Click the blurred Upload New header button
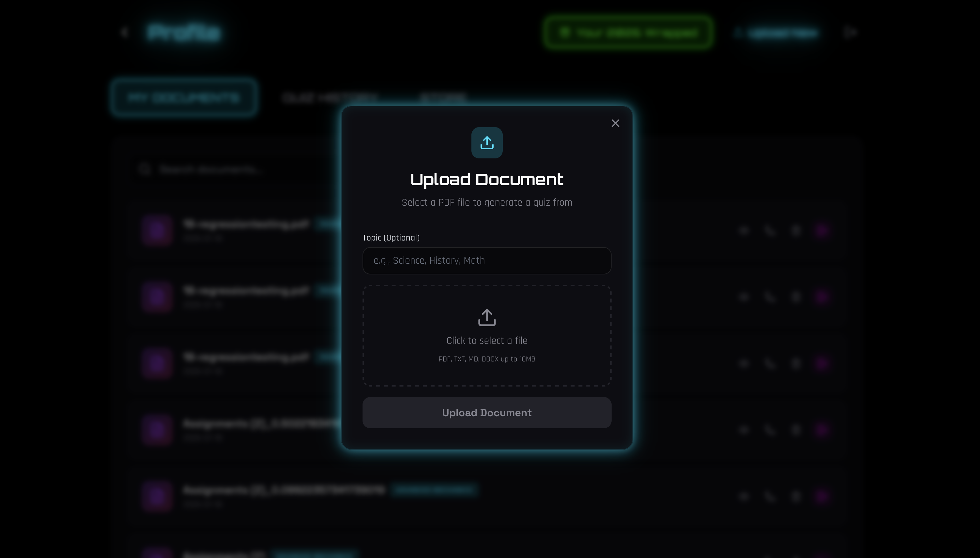This screenshot has width=980, height=558. point(778,33)
